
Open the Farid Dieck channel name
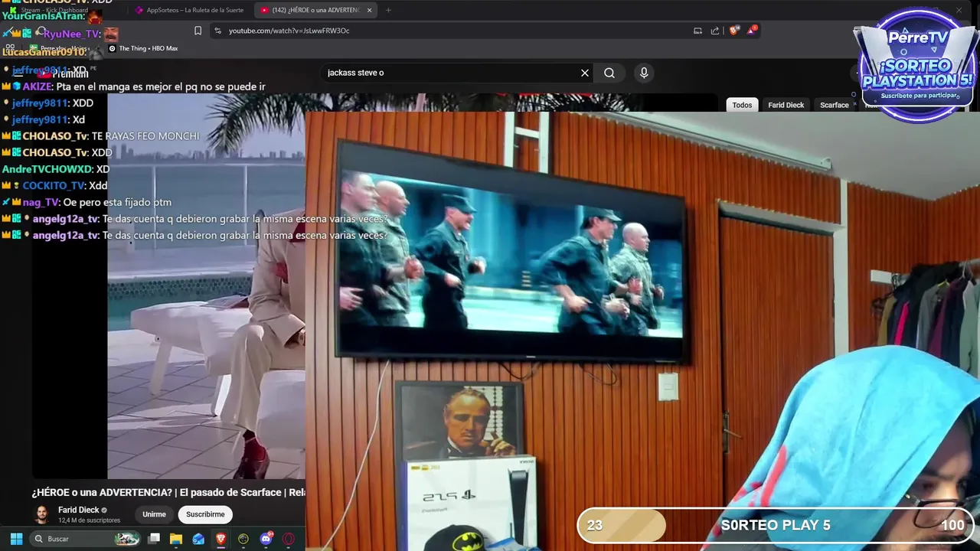79,510
